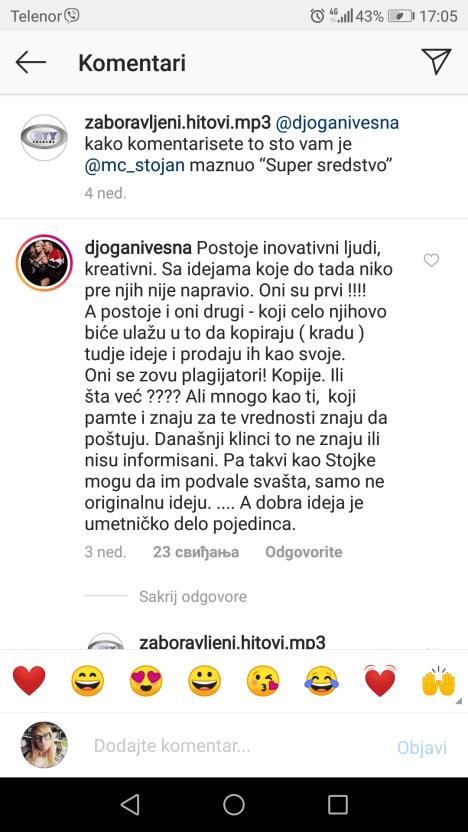Focus the Dodajte komentar input field
This screenshot has height=832, width=468.
pos(233,746)
